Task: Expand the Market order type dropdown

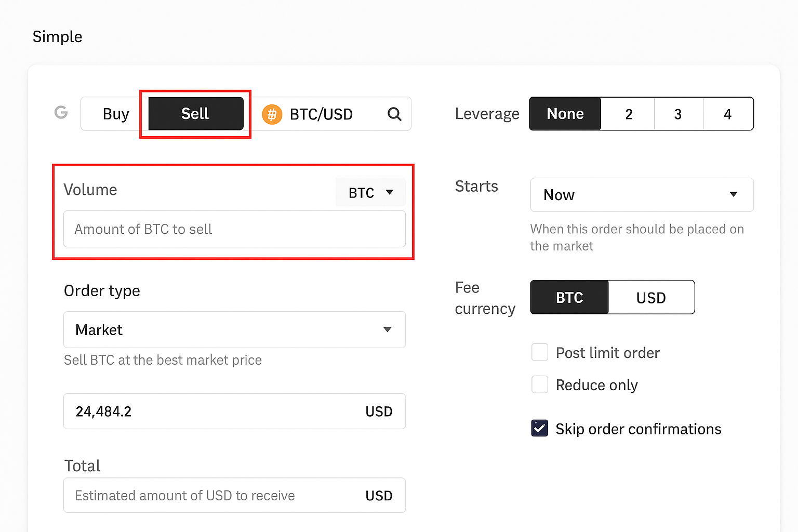Action: pos(234,330)
